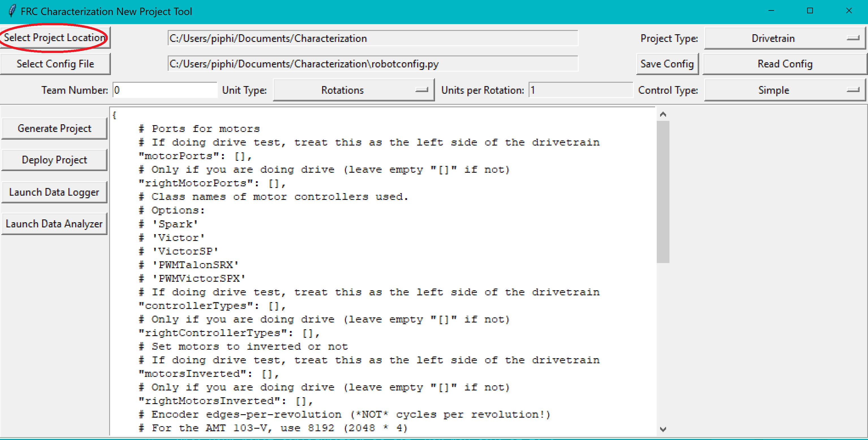Click the vertical scrollbar thumb
This screenshot has height=440, width=868.
pyautogui.click(x=663, y=192)
